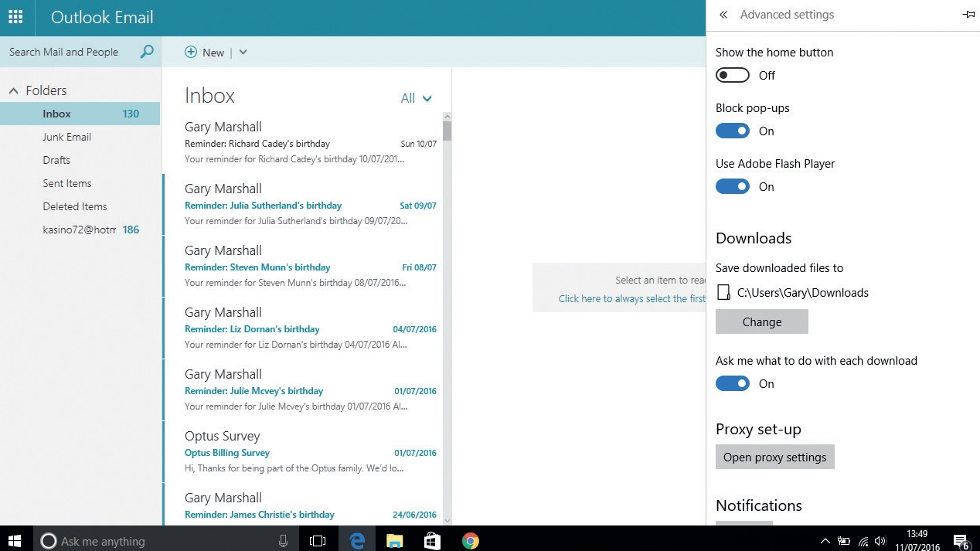Viewport: 980px width, 551px height.
Task: Click the unread count 186
Action: 131,230
